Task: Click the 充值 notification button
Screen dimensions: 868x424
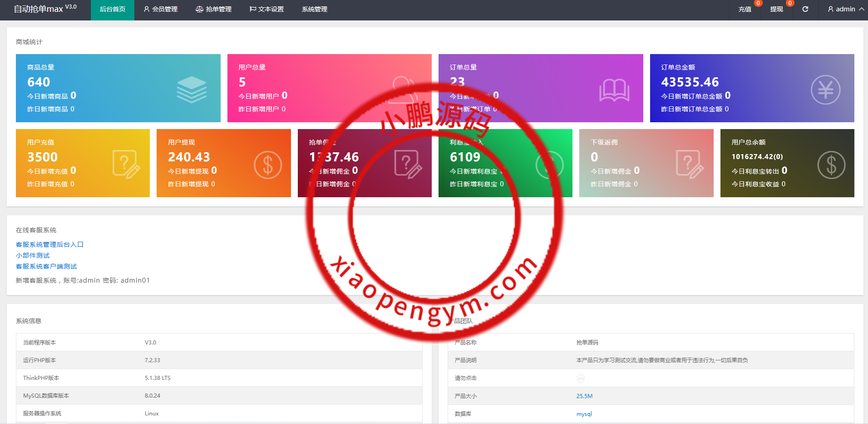Action: coord(745,9)
